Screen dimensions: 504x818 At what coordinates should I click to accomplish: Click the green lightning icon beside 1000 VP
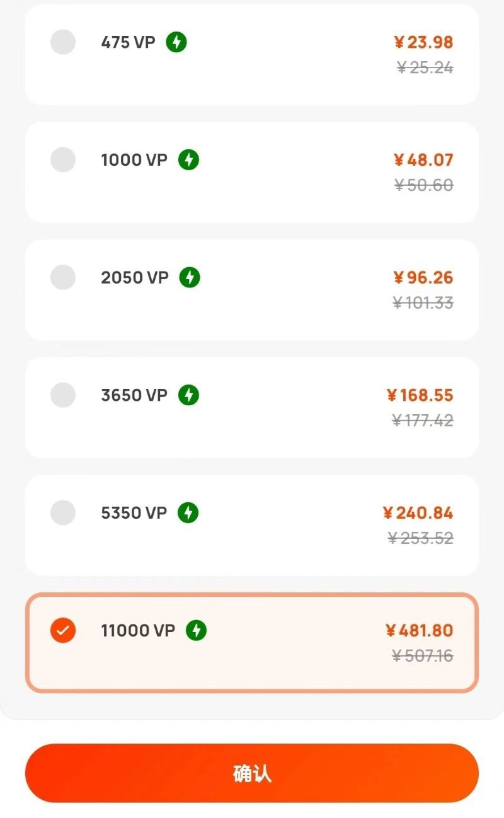click(x=188, y=160)
